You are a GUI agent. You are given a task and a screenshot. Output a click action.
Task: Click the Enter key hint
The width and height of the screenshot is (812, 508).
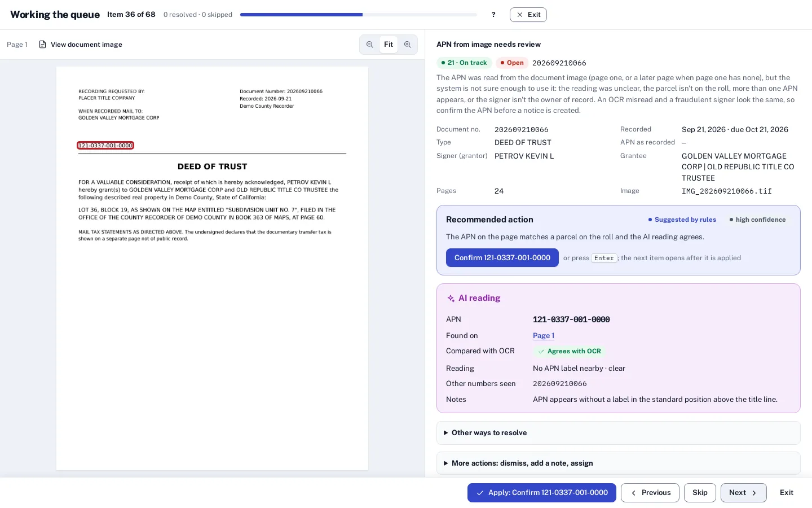pyautogui.click(x=604, y=258)
